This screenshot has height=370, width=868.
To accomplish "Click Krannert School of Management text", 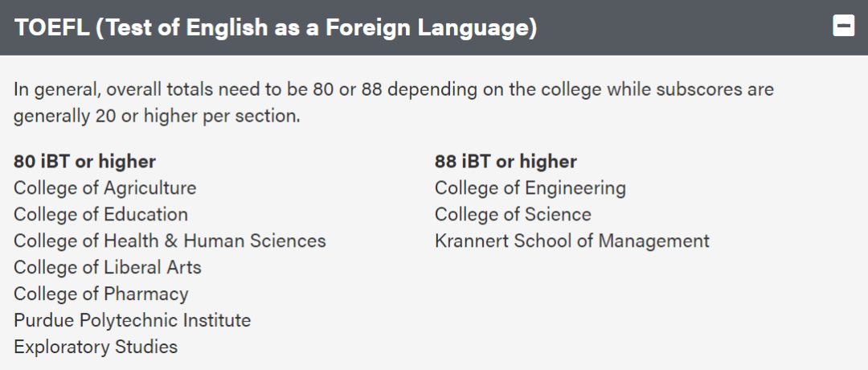I will [572, 241].
